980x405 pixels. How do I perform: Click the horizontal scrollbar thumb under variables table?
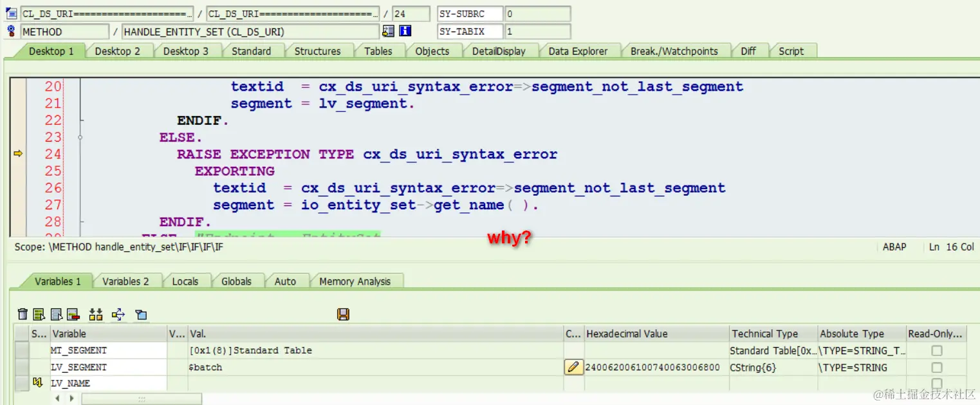click(141, 399)
